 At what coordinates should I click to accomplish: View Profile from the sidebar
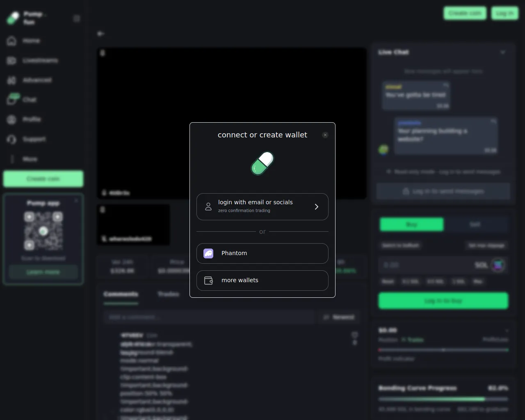pyautogui.click(x=25, y=119)
